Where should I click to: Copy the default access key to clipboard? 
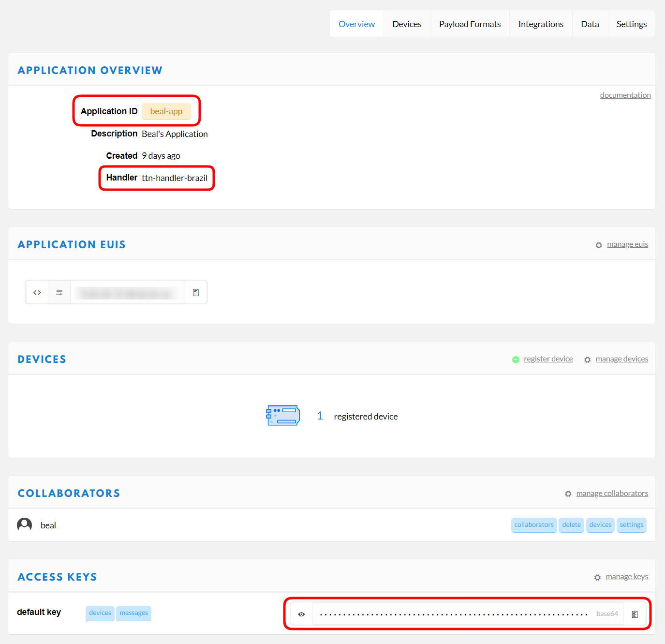635,614
